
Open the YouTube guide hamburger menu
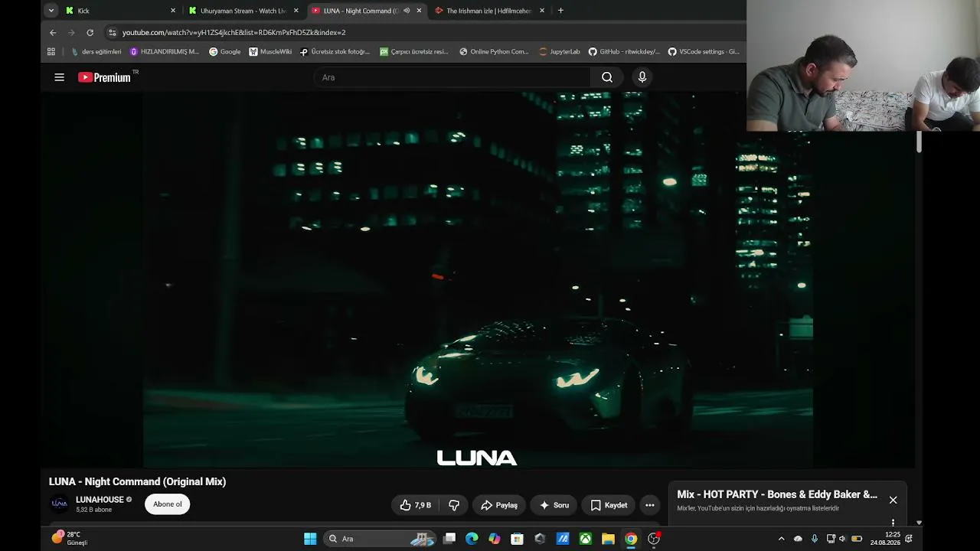[59, 77]
